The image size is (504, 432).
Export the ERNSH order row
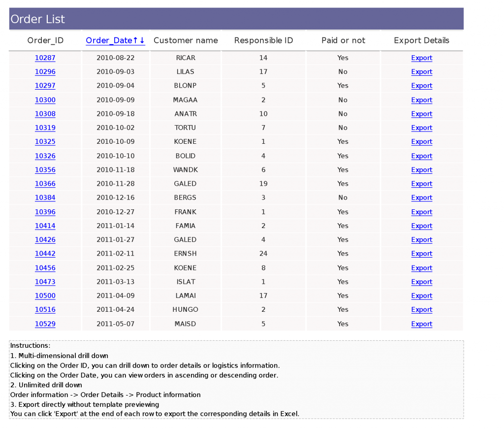[422, 254]
